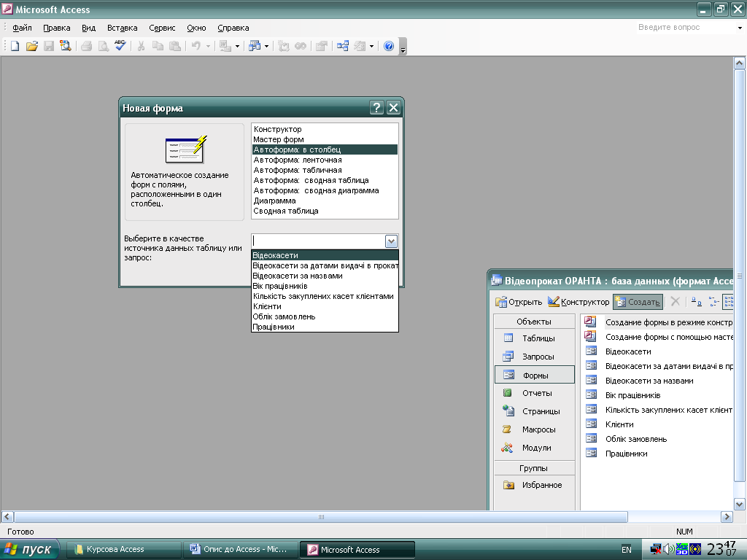Click the Print preview toolbar icon
Screen dimensions: 747x560
(x=103, y=46)
